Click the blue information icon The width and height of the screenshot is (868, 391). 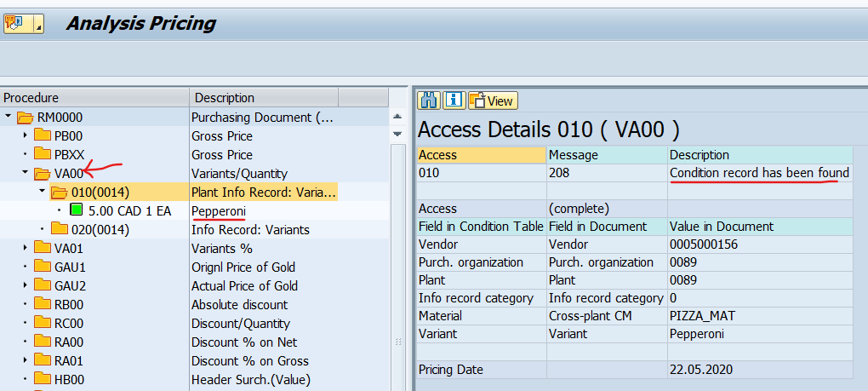(x=454, y=100)
